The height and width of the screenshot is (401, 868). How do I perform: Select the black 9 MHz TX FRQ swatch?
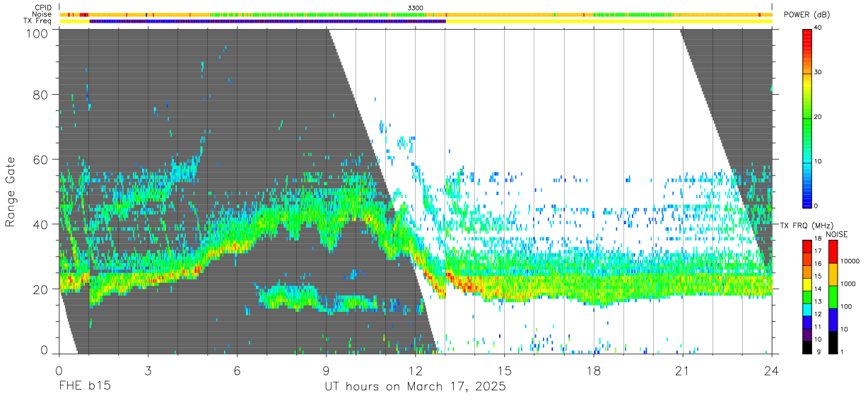[807, 347]
